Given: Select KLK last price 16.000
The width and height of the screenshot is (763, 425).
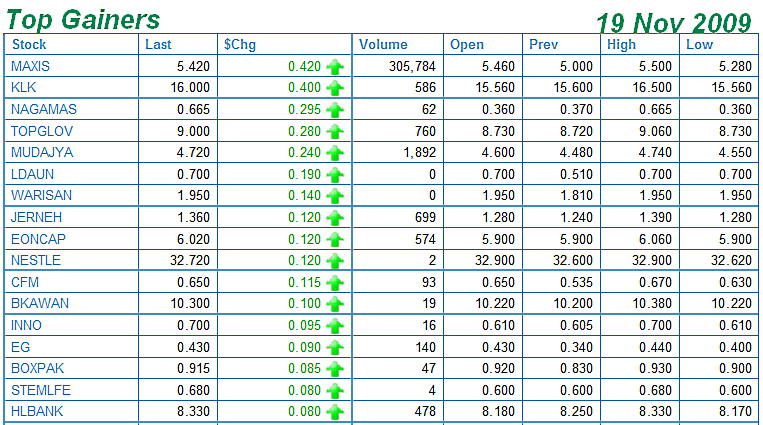Looking at the screenshot, I should (x=190, y=88).
